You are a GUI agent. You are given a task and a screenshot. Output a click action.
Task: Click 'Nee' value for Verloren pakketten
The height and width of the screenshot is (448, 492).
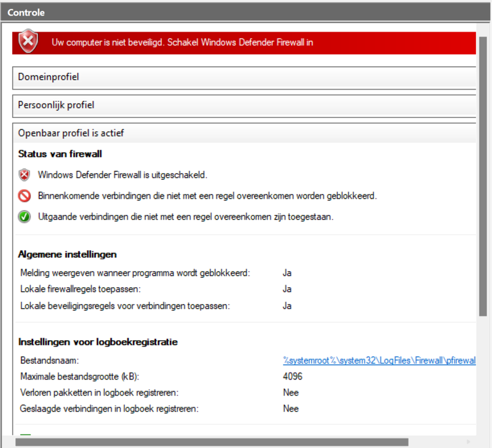click(291, 393)
